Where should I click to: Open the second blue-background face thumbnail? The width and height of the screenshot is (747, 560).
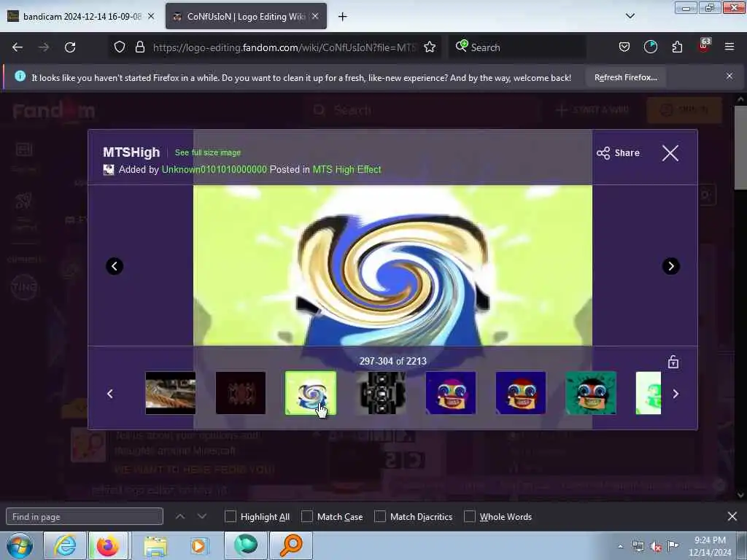point(521,393)
